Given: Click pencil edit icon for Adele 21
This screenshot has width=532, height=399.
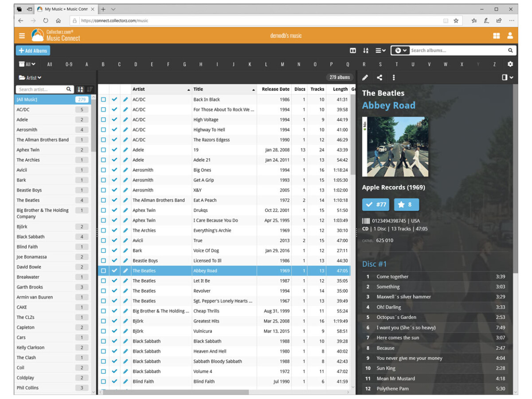Looking at the screenshot, I should [x=125, y=160].
